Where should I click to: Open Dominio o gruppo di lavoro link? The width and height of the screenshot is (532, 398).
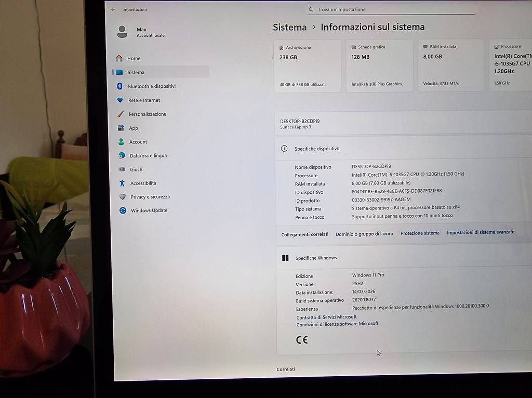[x=364, y=234]
